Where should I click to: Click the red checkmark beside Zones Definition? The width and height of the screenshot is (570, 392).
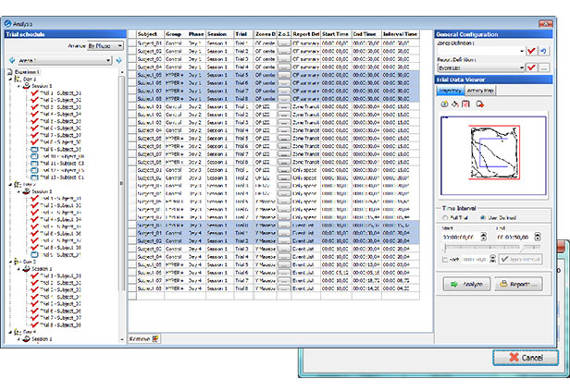(x=531, y=50)
